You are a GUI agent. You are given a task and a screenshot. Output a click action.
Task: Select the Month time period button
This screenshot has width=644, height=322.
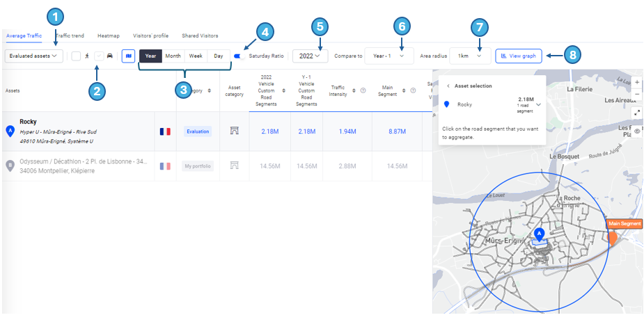pyautogui.click(x=173, y=56)
